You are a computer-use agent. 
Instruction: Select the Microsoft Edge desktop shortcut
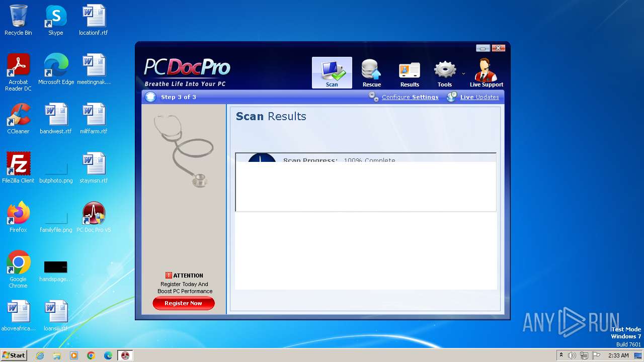56,69
